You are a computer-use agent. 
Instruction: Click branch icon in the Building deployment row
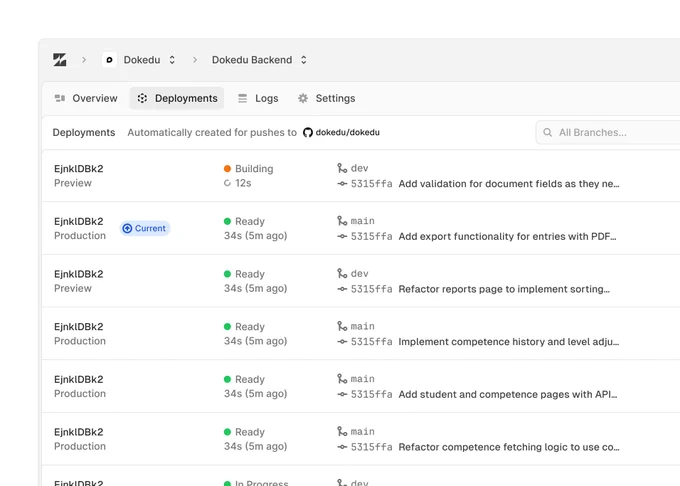pyautogui.click(x=342, y=168)
